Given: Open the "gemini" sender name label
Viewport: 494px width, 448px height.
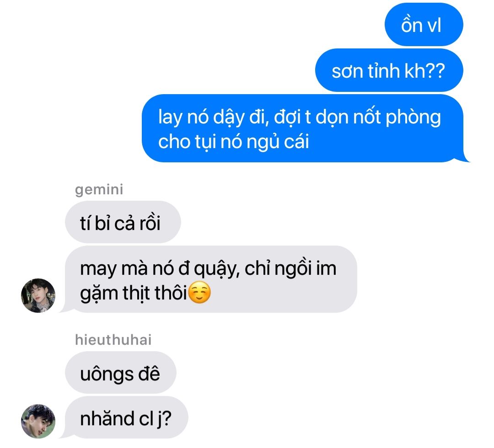Looking at the screenshot, I should click(x=99, y=190).
